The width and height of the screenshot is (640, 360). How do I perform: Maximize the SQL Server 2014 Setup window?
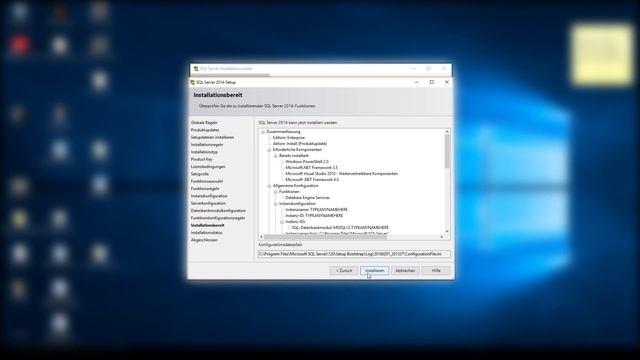[x=432, y=82]
